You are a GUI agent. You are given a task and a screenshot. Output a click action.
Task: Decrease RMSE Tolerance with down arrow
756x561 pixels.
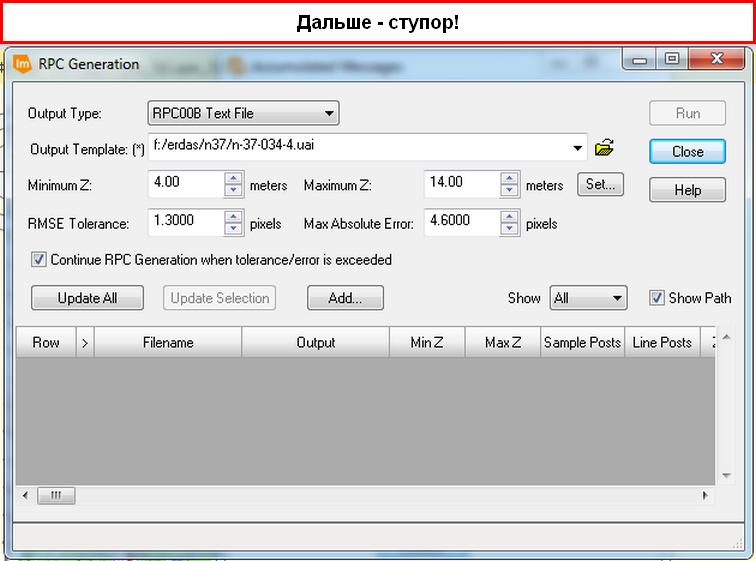(x=233, y=228)
